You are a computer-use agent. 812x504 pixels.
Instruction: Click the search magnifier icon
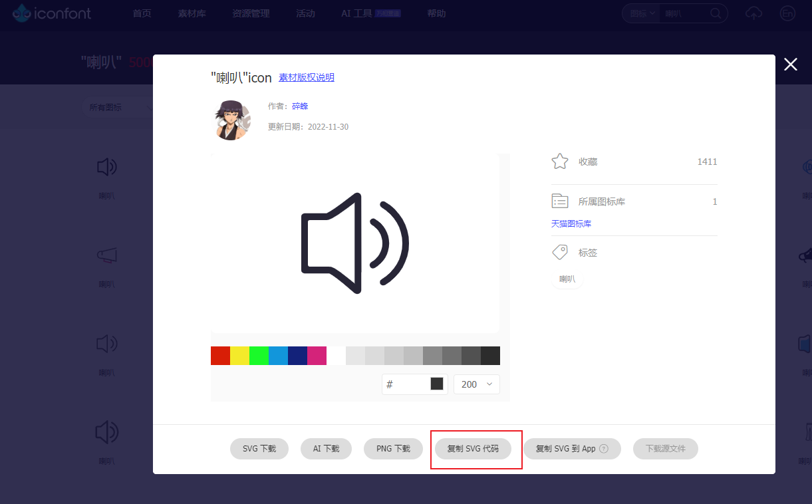coord(716,13)
